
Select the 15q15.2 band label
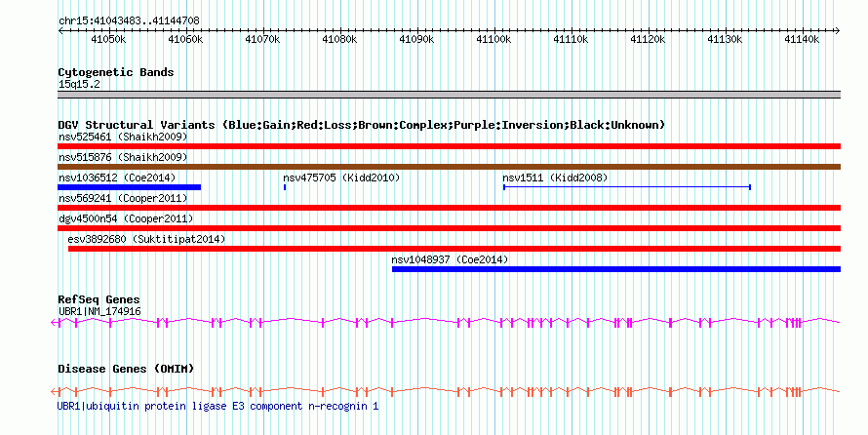pos(79,85)
